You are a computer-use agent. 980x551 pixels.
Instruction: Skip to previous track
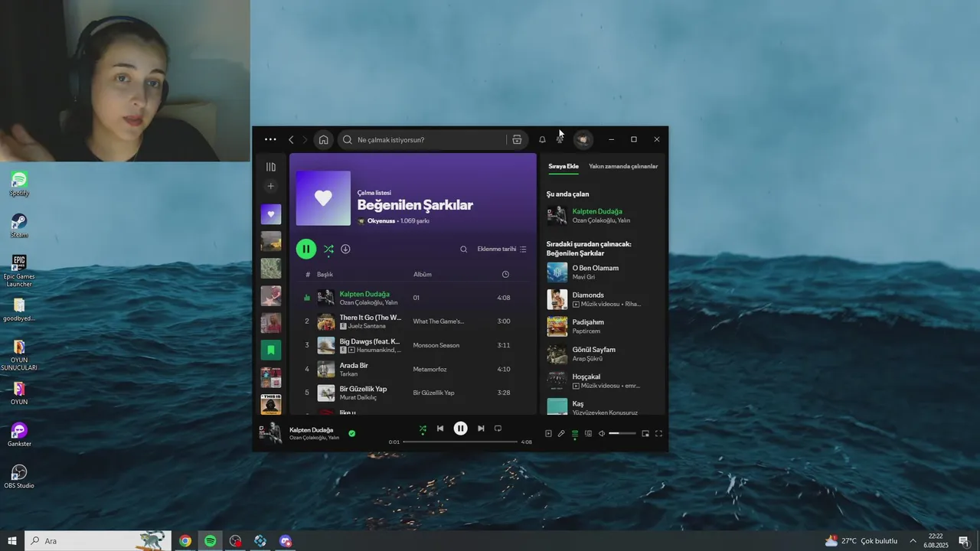coord(440,429)
